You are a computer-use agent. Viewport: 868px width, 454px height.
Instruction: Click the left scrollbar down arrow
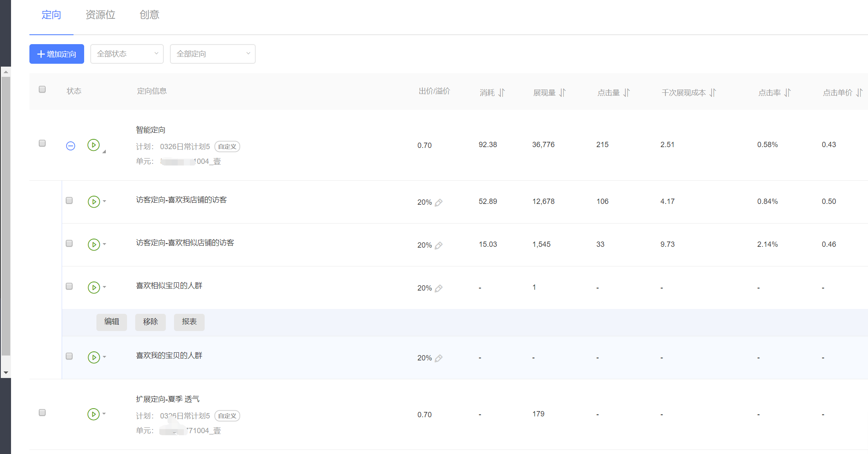click(x=6, y=373)
